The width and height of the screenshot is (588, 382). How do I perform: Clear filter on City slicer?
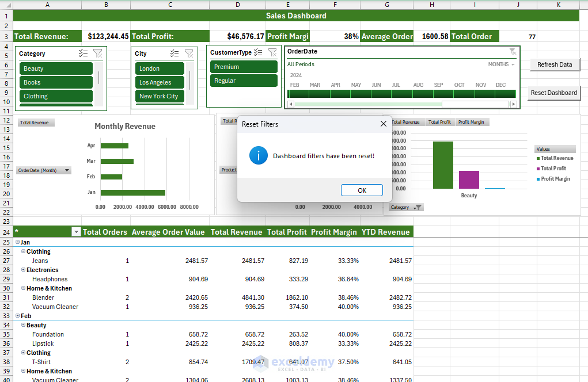[189, 53]
